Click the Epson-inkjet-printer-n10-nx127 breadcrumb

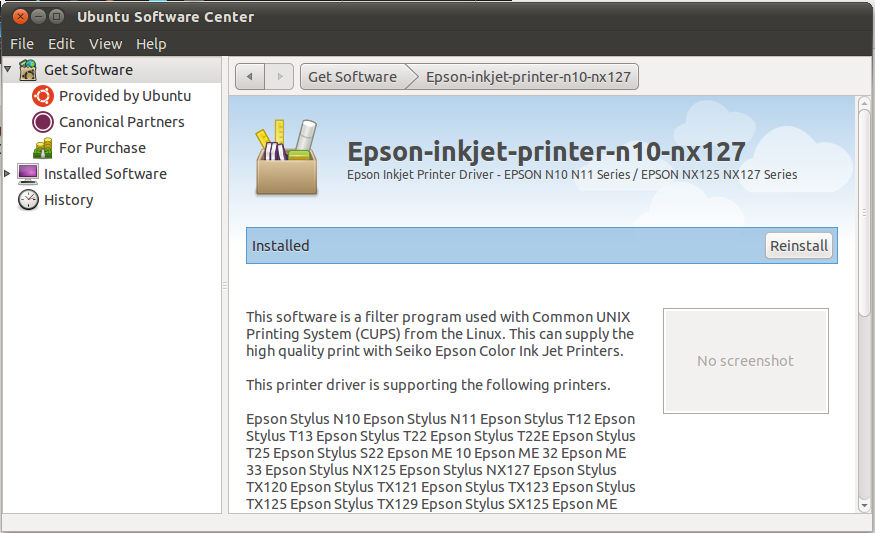pos(528,76)
